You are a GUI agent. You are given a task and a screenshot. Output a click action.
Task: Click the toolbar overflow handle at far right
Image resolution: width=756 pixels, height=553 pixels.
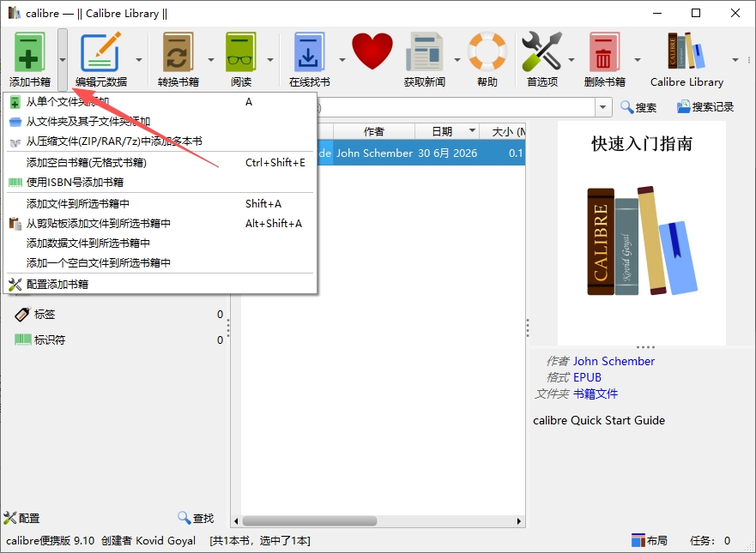click(749, 60)
